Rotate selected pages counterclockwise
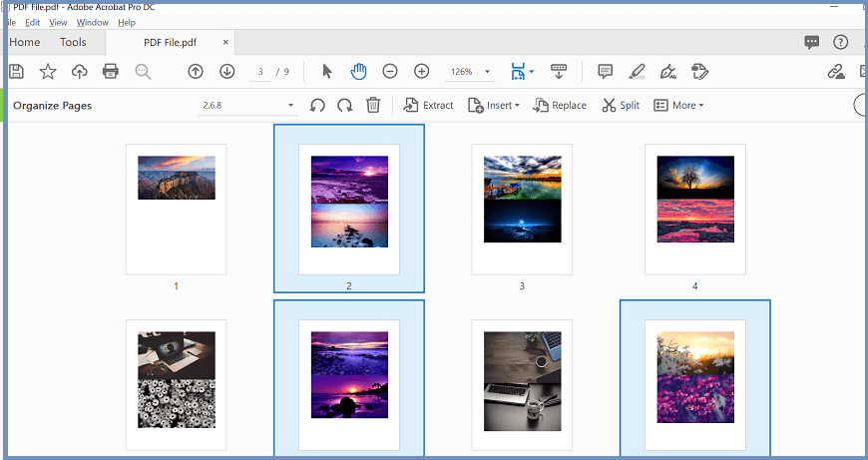This screenshot has height=460, width=868. point(317,105)
